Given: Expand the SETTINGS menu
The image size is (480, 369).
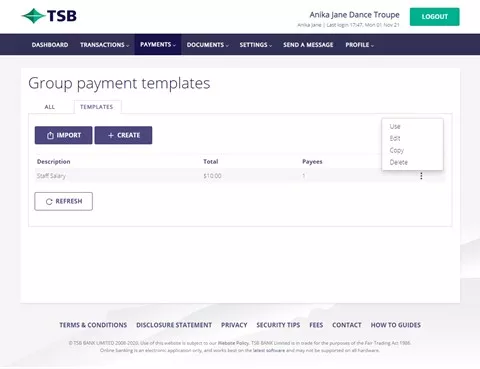Looking at the screenshot, I should click(x=256, y=45).
